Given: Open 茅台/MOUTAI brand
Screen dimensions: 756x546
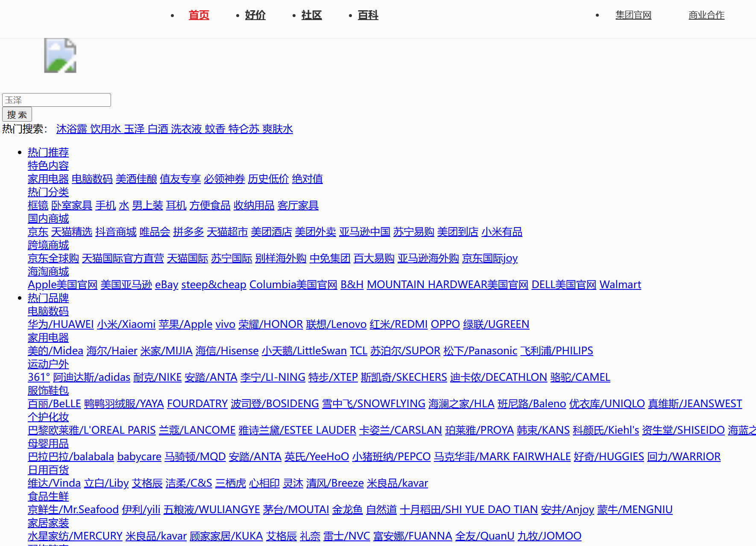Looking at the screenshot, I should pyautogui.click(x=296, y=510).
